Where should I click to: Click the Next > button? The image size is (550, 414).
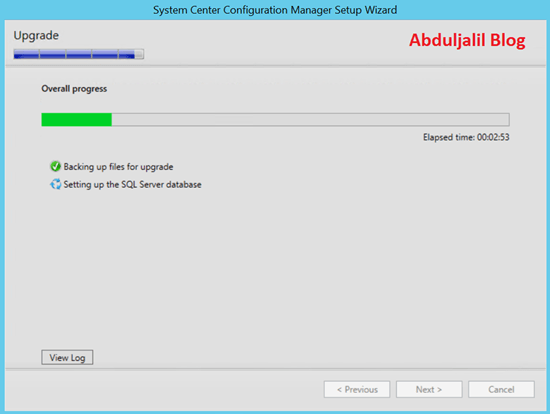[429, 389]
